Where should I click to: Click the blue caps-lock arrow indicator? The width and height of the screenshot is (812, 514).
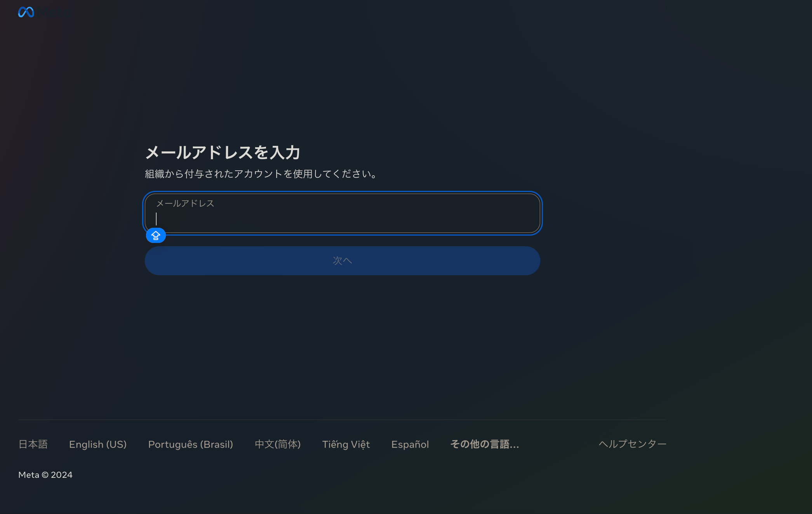[156, 235]
